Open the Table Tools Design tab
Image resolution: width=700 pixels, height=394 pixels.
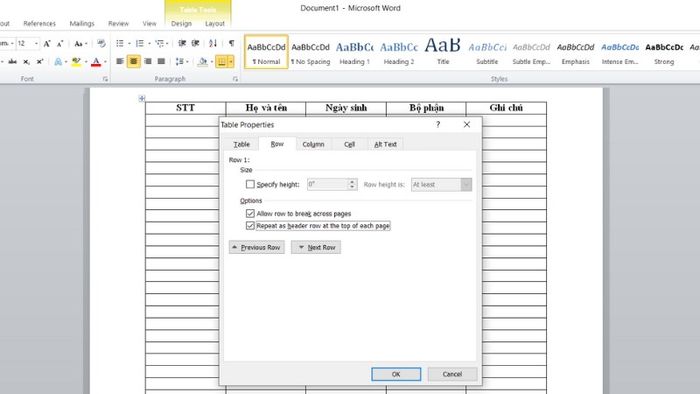tap(181, 23)
